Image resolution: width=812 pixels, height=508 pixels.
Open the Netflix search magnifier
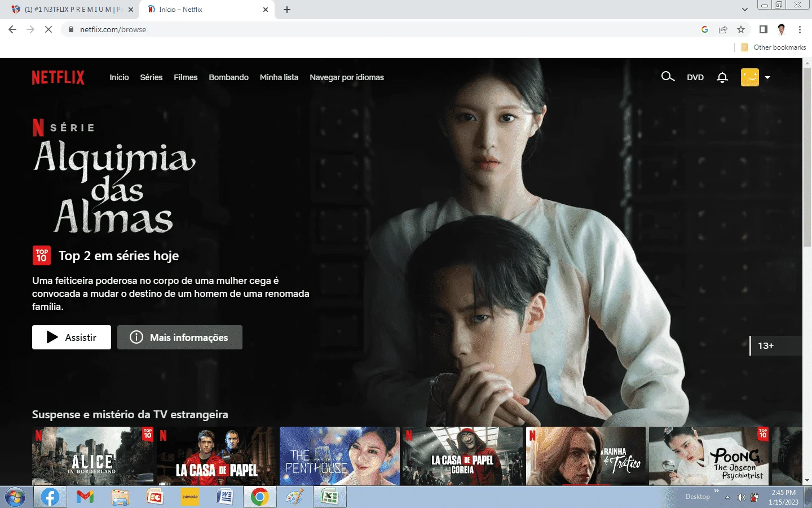(668, 77)
